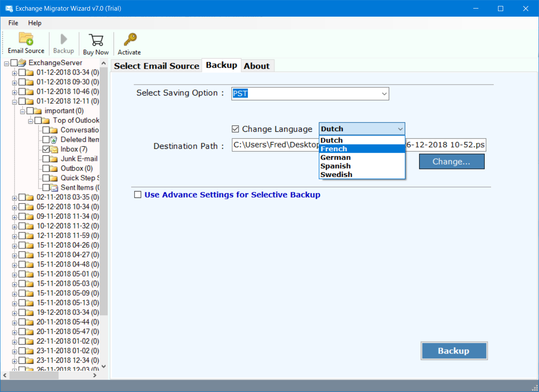Viewport: 539px width, 392px height.
Task: Click the Inbox folder icon in tree
Action: (54, 149)
